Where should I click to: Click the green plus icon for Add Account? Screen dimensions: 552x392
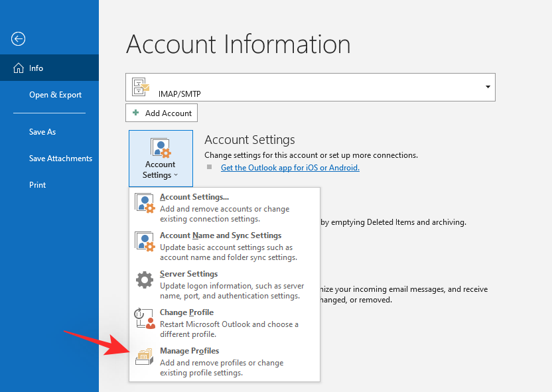[136, 113]
